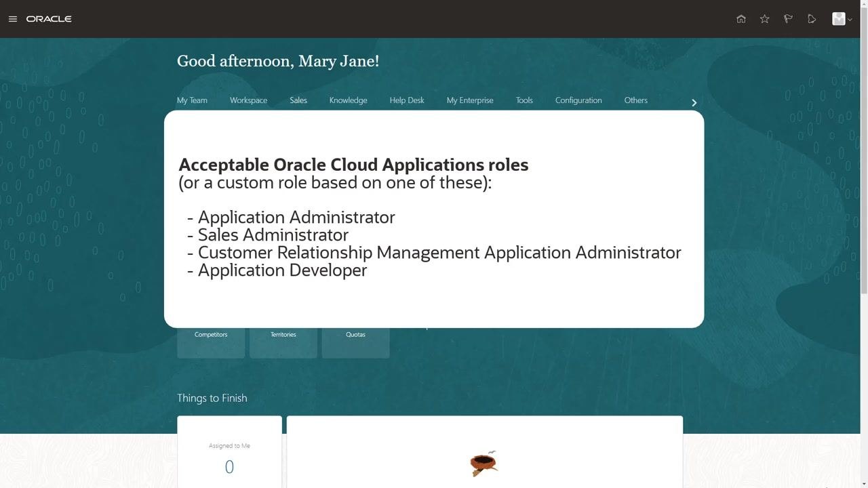Switch to the My Team tab
Screen dimensions: 868x488
click(x=192, y=100)
